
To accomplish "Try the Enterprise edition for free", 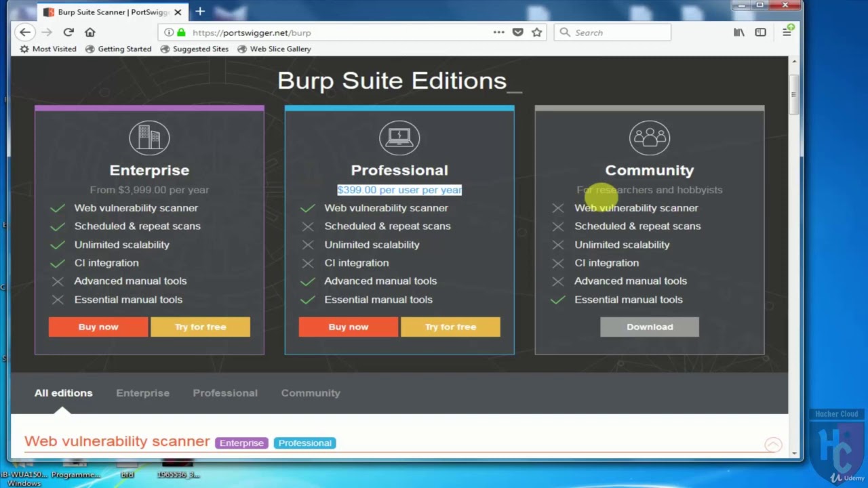I will click(x=200, y=327).
